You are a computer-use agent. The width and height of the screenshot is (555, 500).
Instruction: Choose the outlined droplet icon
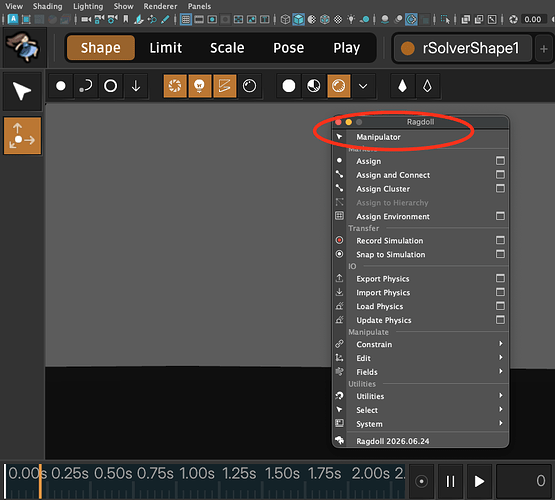click(427, 86)
